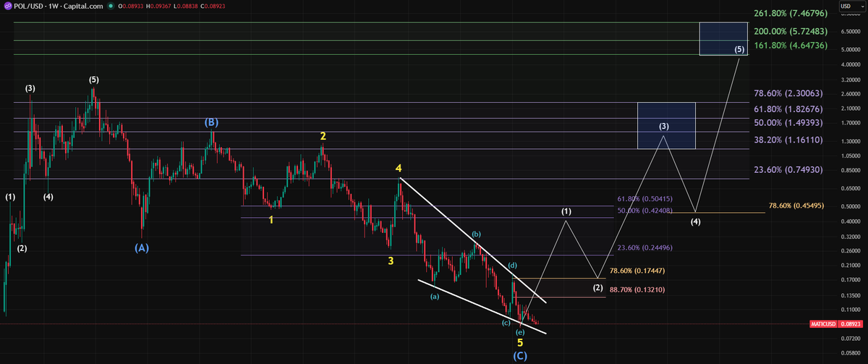
Task: Select the 78.60% (0.45495) orange label
Action: 798,206
